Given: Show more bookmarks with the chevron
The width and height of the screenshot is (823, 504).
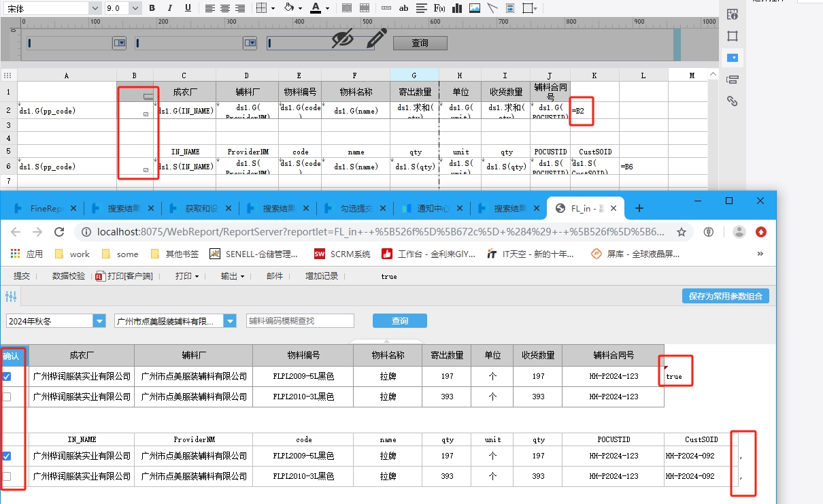Looking at the screenshot, I should (760, 254).
